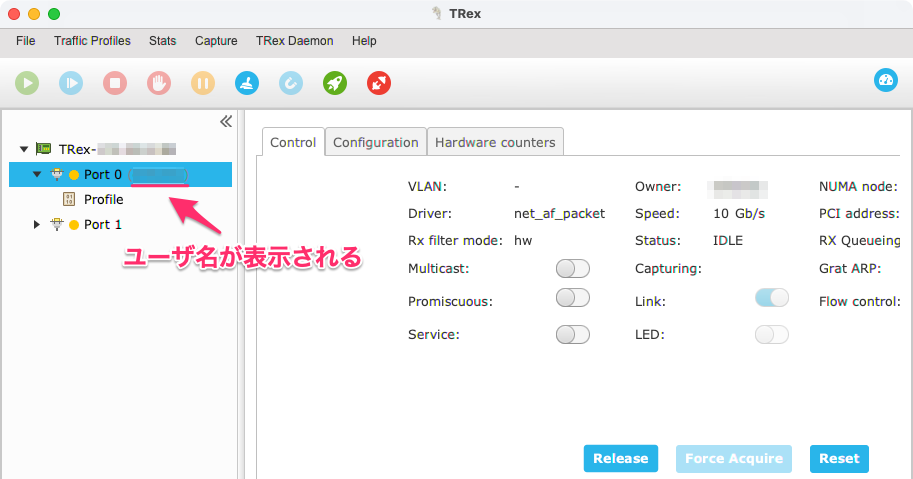Click the blue broom Clear stats icon
Image resolution: width=913 pixels, height=479 pixels.
pos(247,83)
